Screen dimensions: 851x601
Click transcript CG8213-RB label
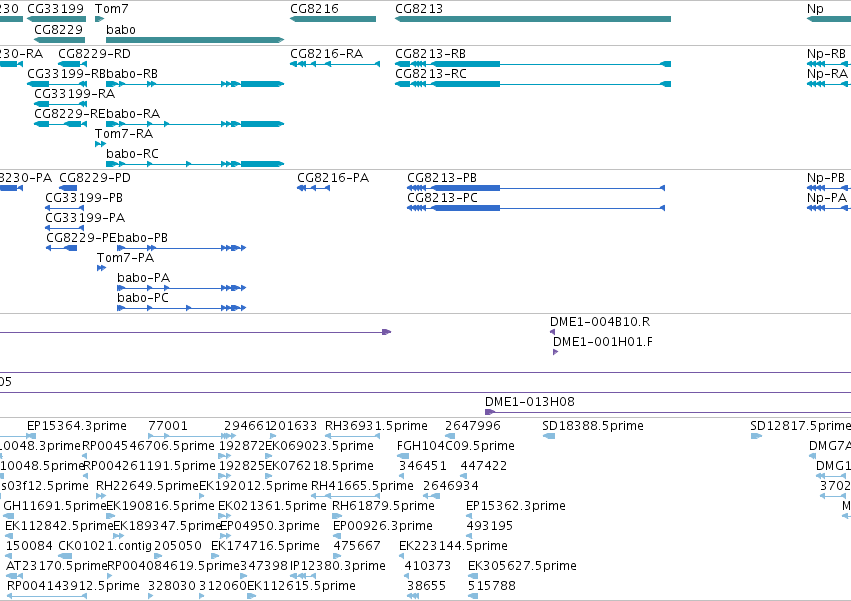click(x=430, y=54)
